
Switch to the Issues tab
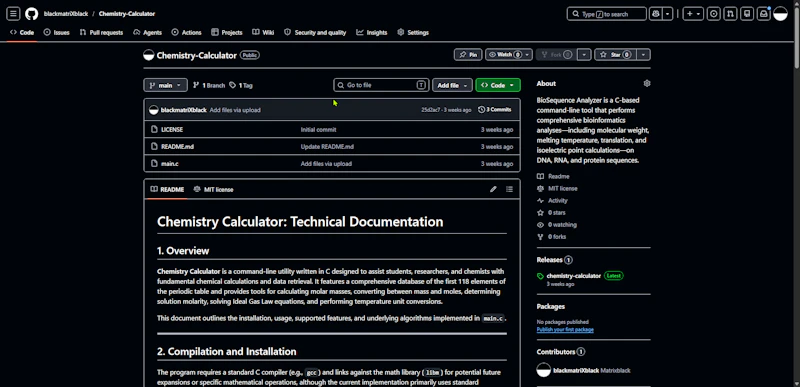pyautogui.click(x=57, y=32)
